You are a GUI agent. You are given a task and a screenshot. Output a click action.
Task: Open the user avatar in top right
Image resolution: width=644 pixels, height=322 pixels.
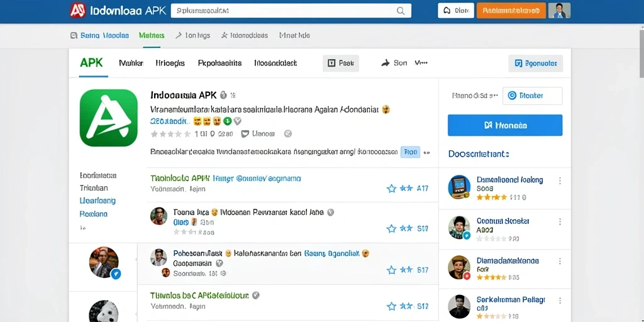tap(559, 10)
